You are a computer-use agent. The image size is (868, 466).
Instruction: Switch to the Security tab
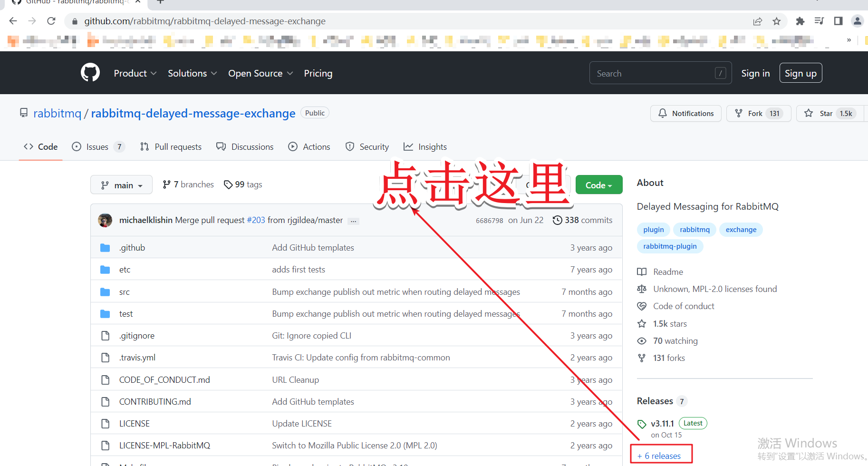click(367, 147)
